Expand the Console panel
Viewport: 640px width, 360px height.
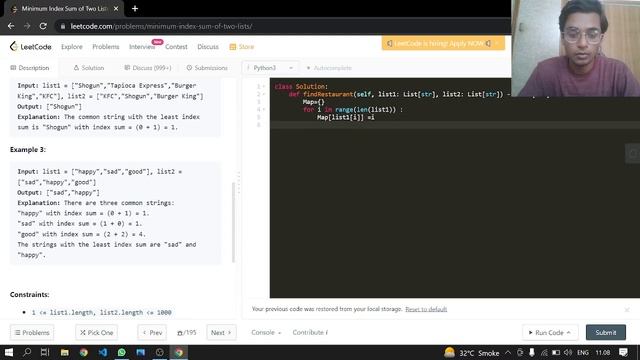(x=266, y=333)
